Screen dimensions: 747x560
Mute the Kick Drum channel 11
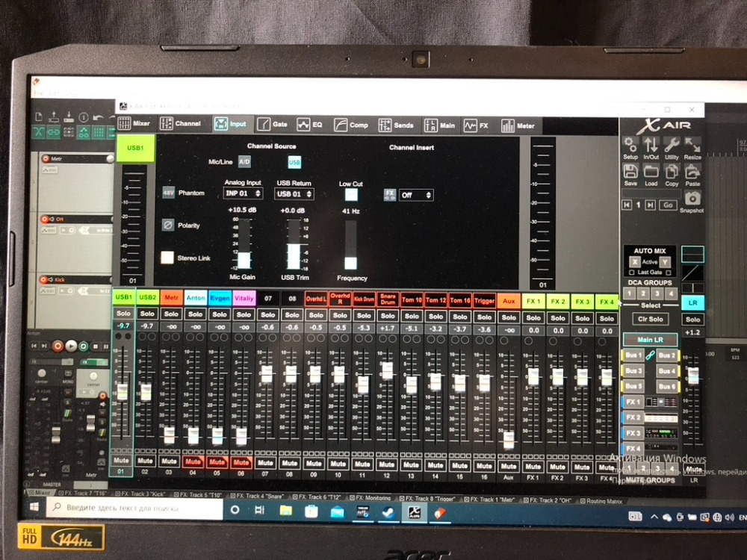pos(362,464)
